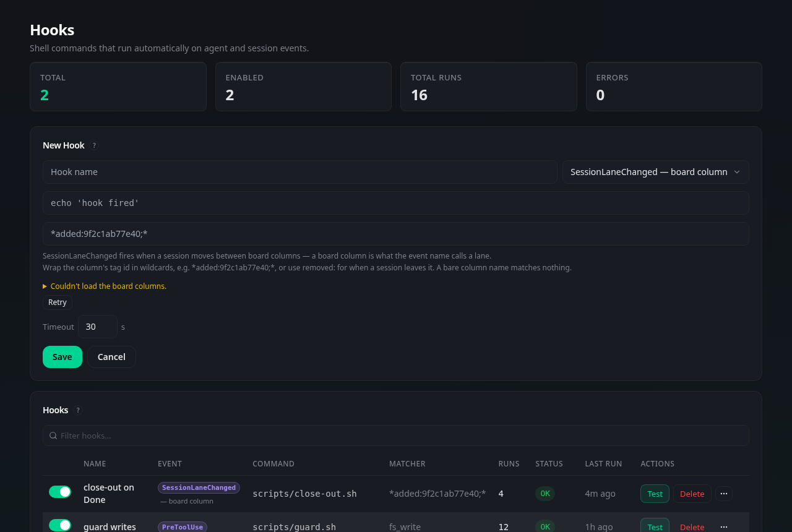Open more actions for close-out on Done
Screen dimensions: 792x532
(x=724, y=494)
